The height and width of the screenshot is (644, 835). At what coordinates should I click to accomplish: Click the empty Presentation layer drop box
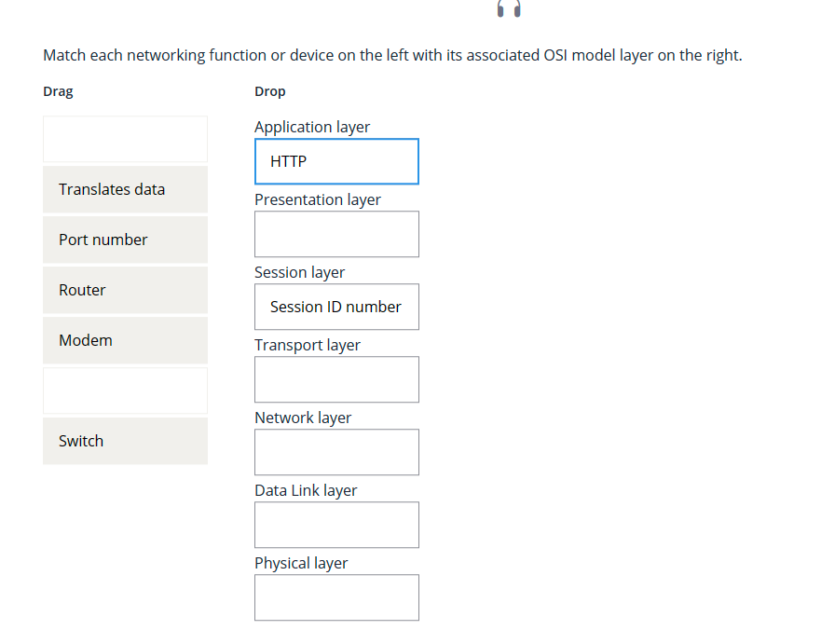[x=336, y=234]
